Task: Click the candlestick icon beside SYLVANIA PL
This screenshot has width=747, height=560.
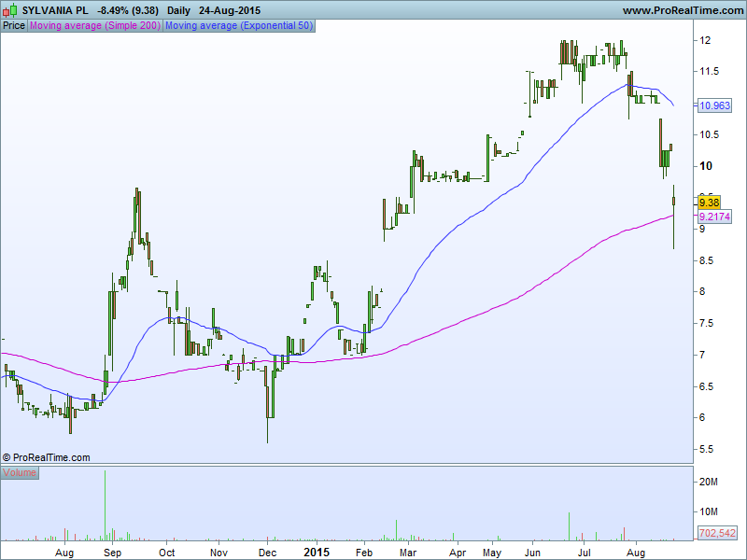Action: click(x=10, y=9)
